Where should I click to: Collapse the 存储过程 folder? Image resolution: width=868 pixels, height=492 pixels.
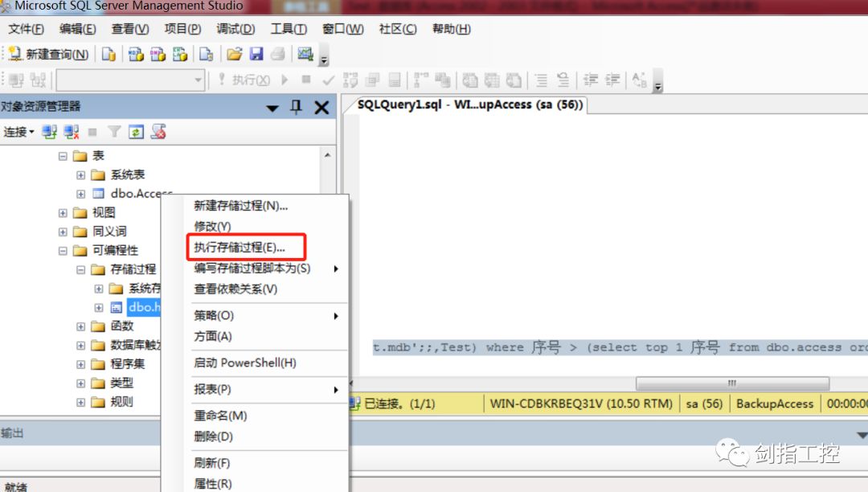tap(81, 269)
